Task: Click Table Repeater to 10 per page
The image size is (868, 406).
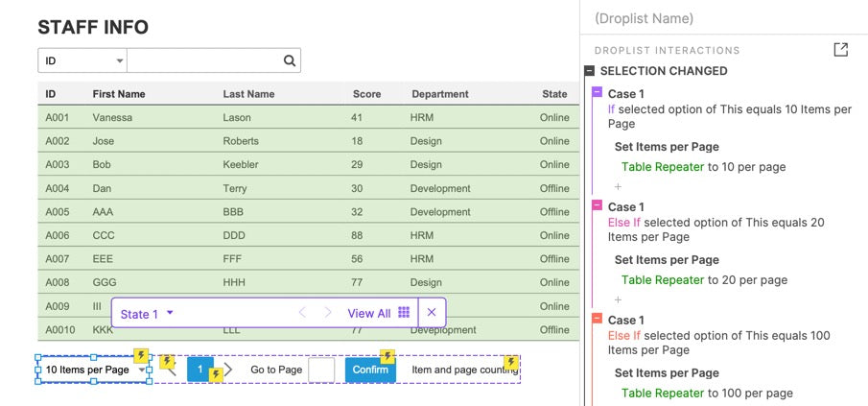Action: [x=703, y=167]
